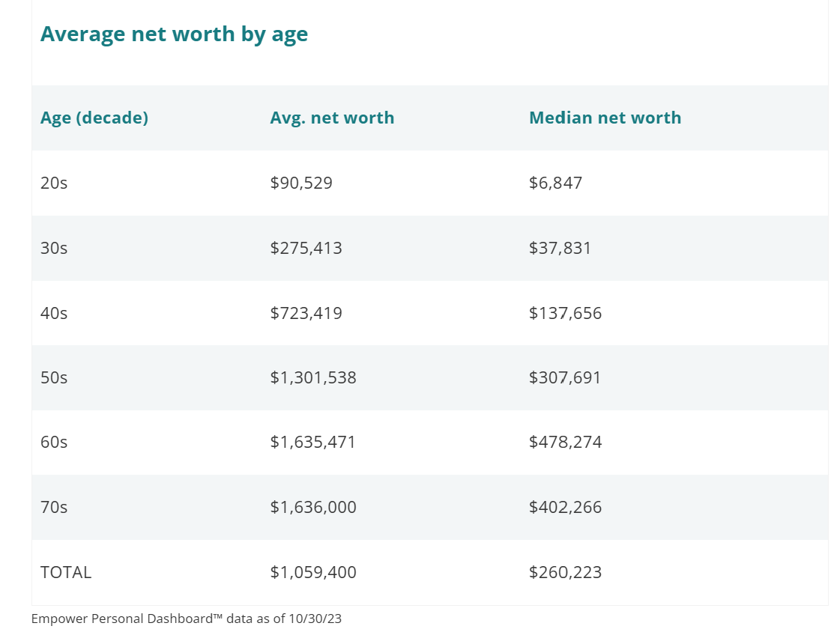The image size is (840, 638).
Task: Click the "Avg. net worth" column header
Action: tap(332, 118)
